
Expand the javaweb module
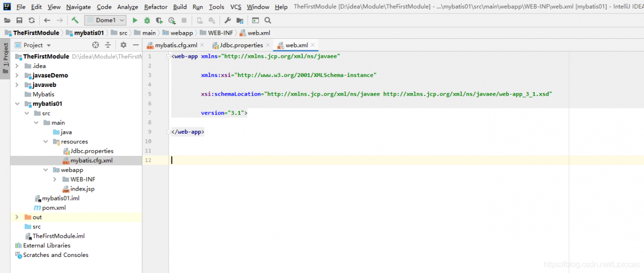point(17,85)
